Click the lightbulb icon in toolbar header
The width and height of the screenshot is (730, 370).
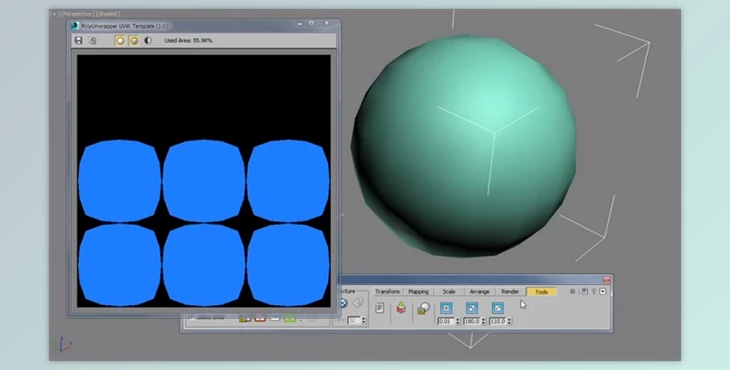594,291
